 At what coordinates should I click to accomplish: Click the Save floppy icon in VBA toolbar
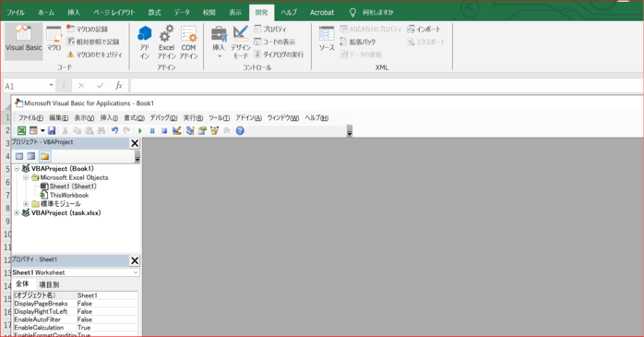[x=52, y=131]
